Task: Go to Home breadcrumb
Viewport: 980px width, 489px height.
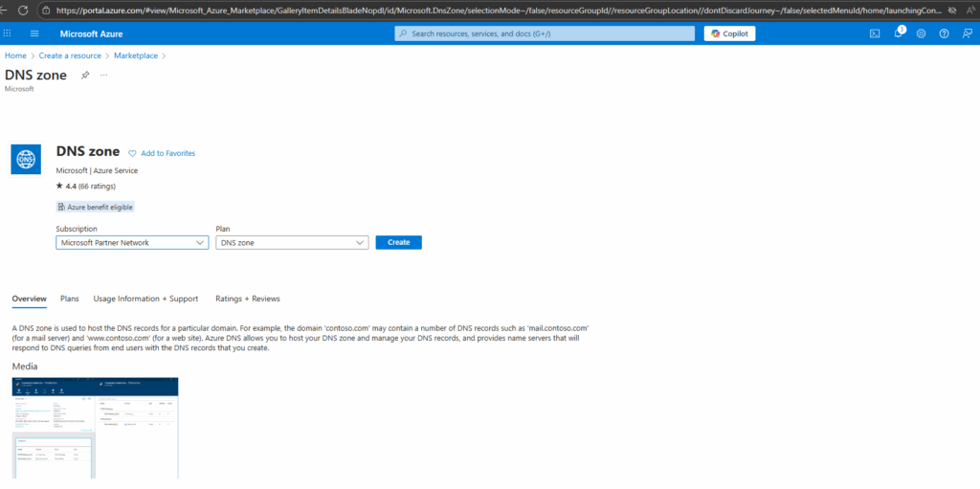Action: point(15,56)
